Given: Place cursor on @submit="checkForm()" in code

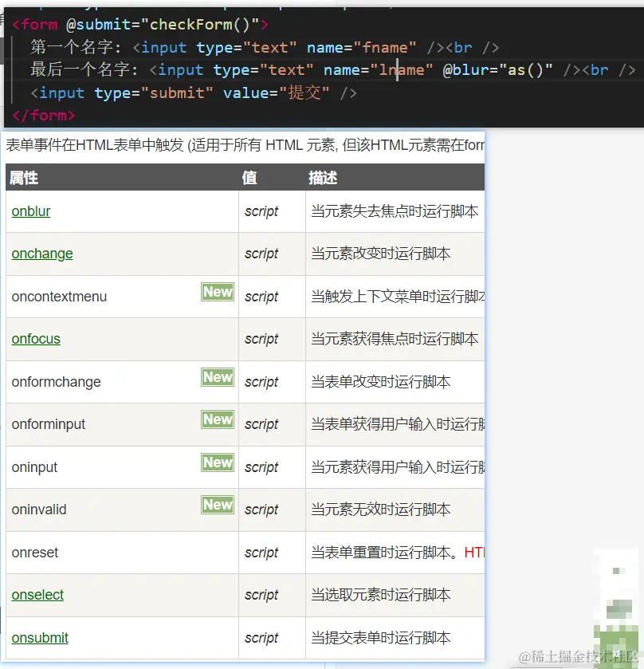Looking at the screenshot, I should coord(163,24).
